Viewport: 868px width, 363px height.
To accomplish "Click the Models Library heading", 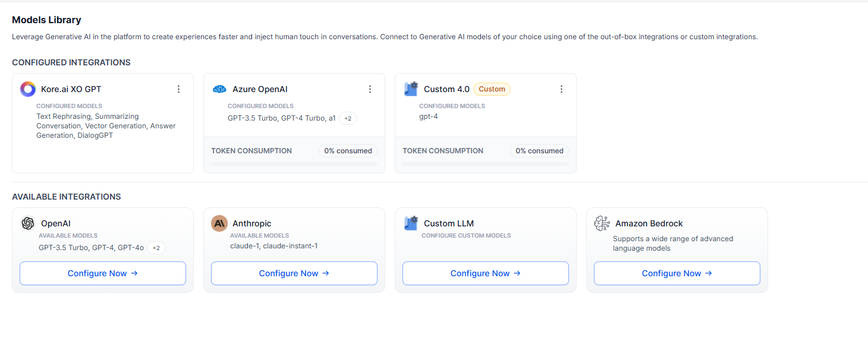I will tap(46, 20).
